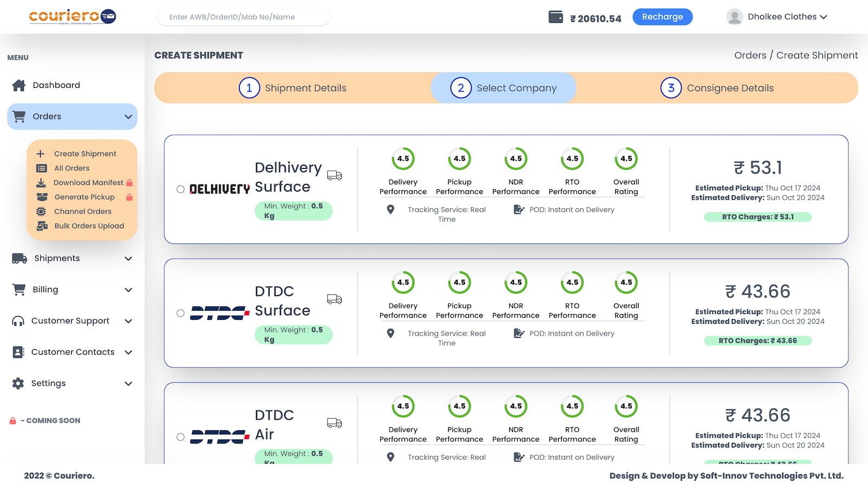
Task: Click the DTDC Air truck icon
Action: (x=335, y=422)
